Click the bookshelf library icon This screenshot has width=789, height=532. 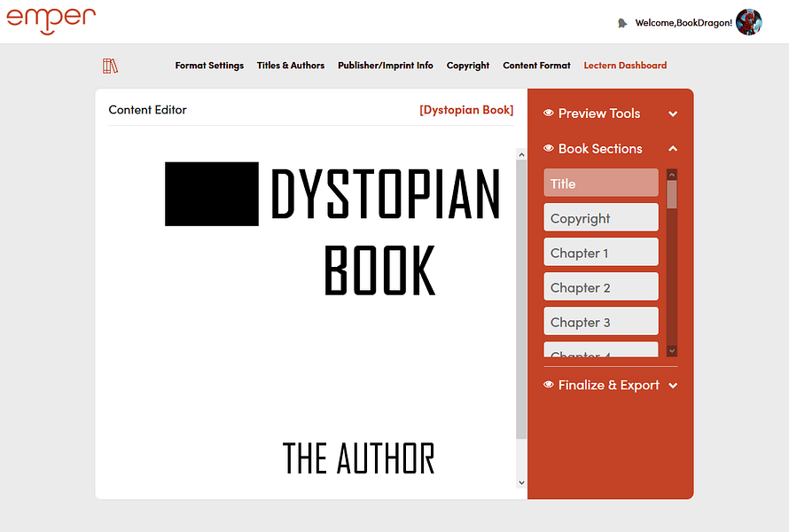[110, 66]
